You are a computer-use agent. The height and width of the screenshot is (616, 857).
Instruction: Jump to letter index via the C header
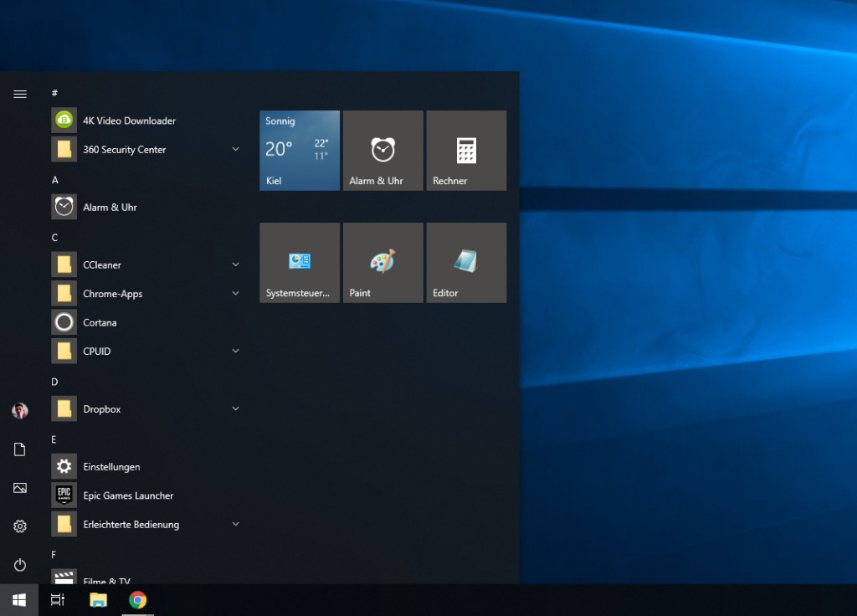point(55,238)
